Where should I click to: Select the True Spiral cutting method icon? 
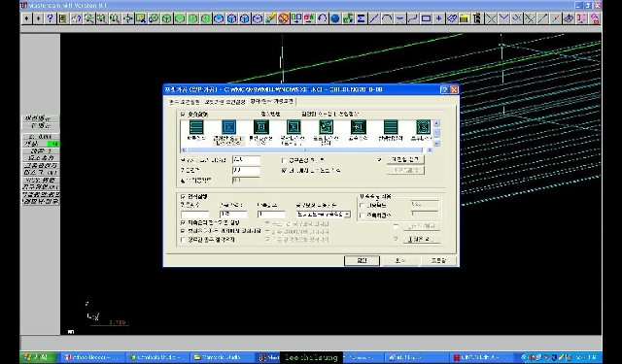(424, 127)
